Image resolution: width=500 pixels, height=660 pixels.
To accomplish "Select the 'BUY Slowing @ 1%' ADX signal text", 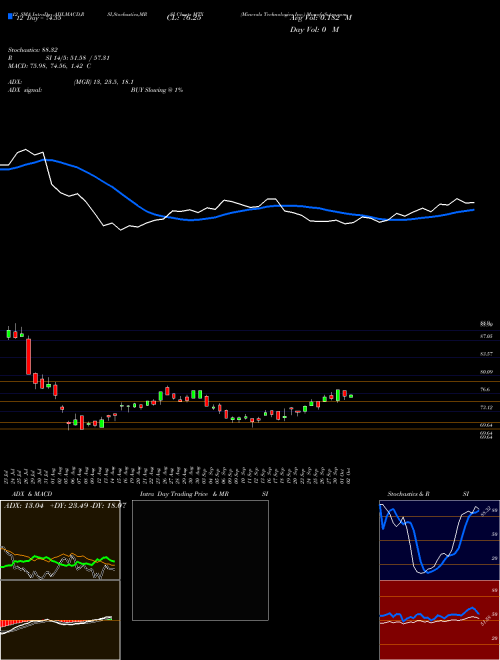I will click(x=157, y=90).
